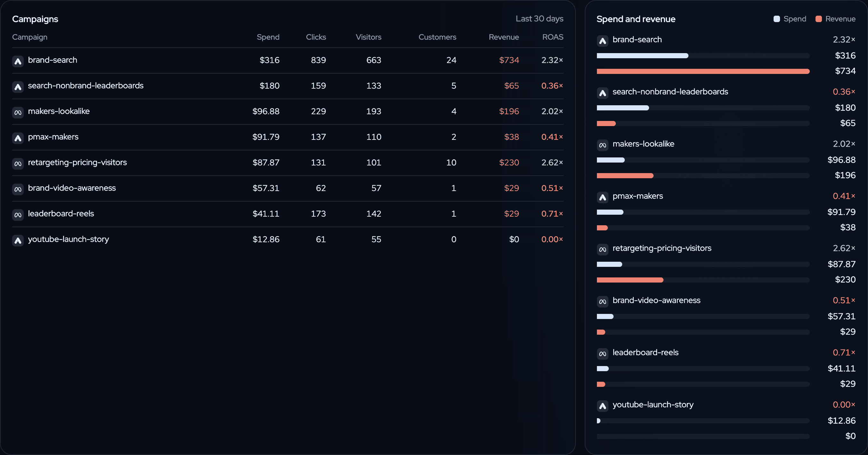
Task: Click the Meta icon beside leaderboard-reels in the chart
Action: (602, 353)
